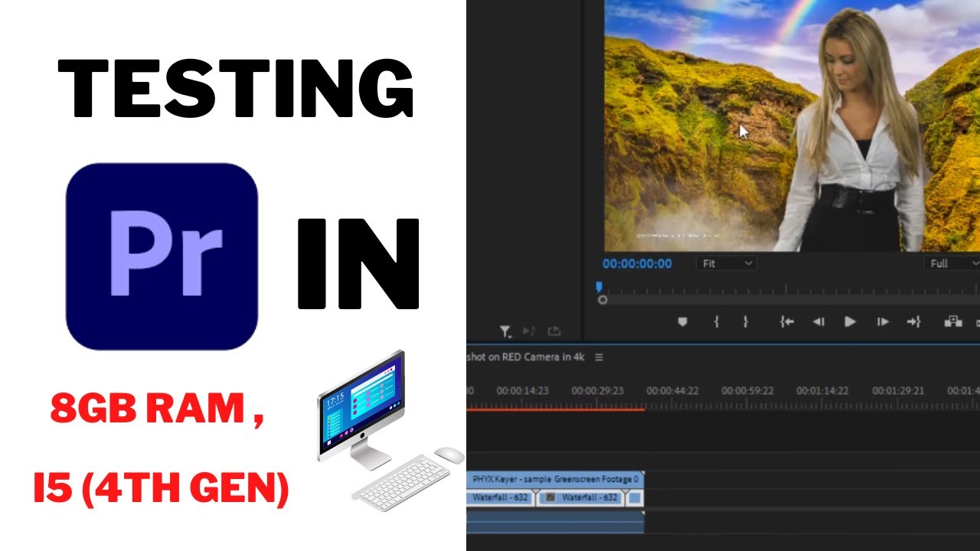Click the 00:00:00:00 playhead timecode
The width and height of the screenshot is (980, 551).
[637, 264]
